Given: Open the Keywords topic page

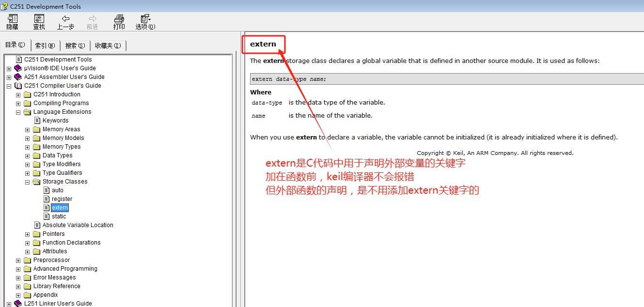Looking at the screenshot, I should click(55, 121).
